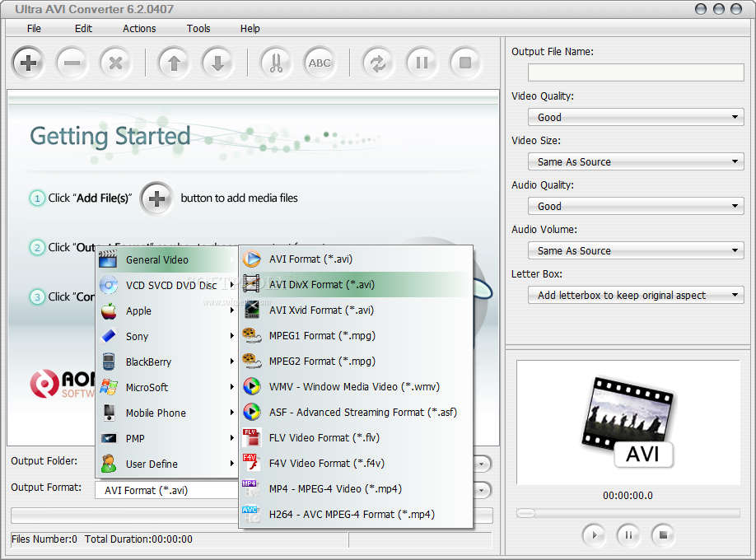Click the preview seek slider handle
756x560 pixels.
pyautogui.click(x=525, y=513)
